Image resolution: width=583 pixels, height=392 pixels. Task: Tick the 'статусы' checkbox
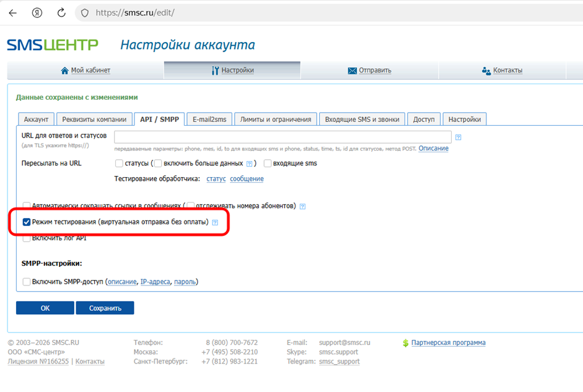pos(119,163)
